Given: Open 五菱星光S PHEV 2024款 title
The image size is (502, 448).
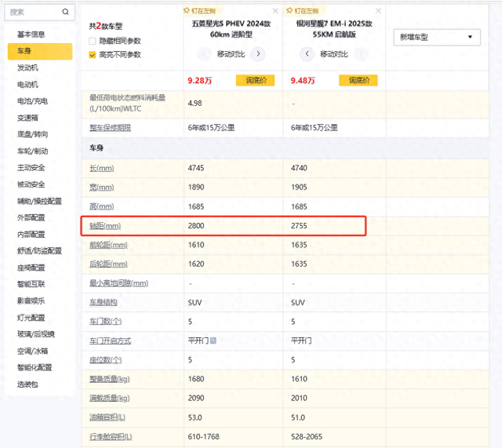Looking at the screenshot, I should (x=231, y=29).
